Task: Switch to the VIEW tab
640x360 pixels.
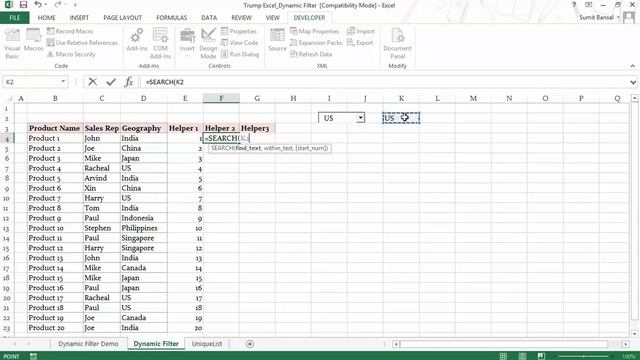Action: click(x=272, y=18)
